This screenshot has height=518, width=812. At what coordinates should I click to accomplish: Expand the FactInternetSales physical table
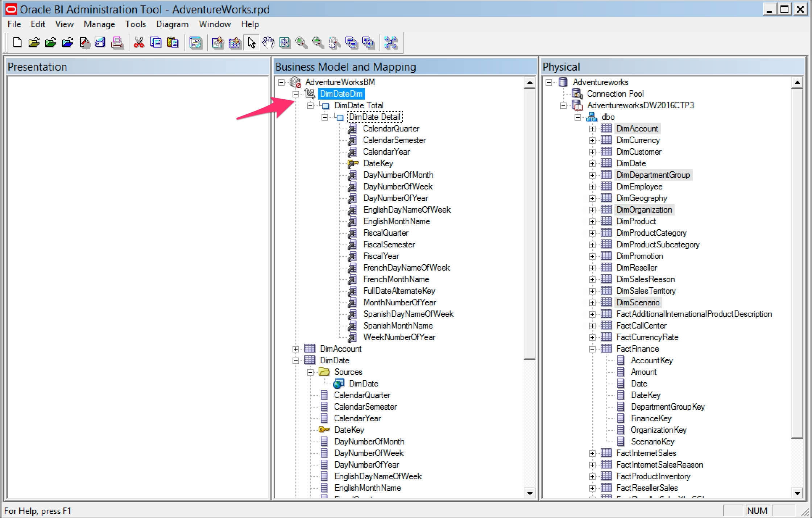click(592, 454)
